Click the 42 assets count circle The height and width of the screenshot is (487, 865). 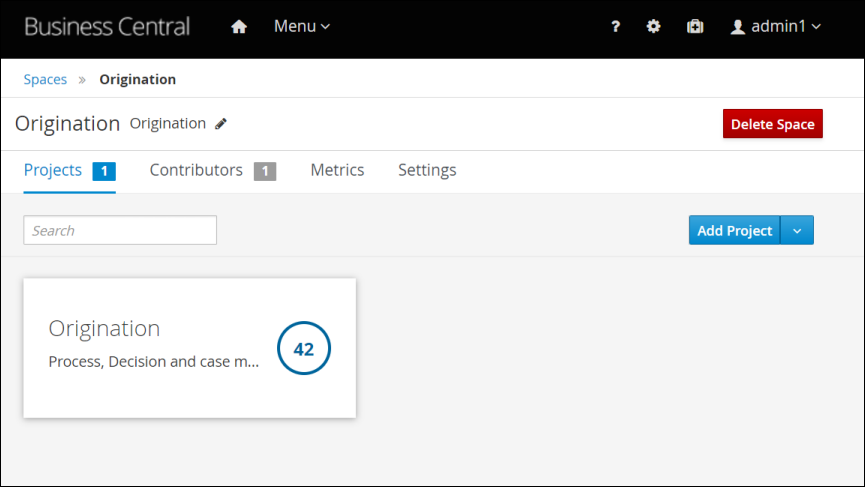click(x=304, y=348)
